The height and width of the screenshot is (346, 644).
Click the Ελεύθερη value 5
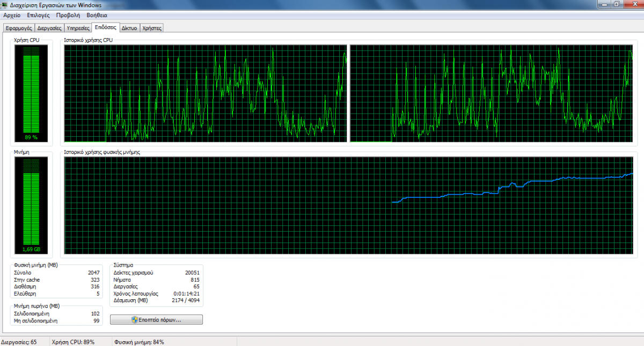98,294
